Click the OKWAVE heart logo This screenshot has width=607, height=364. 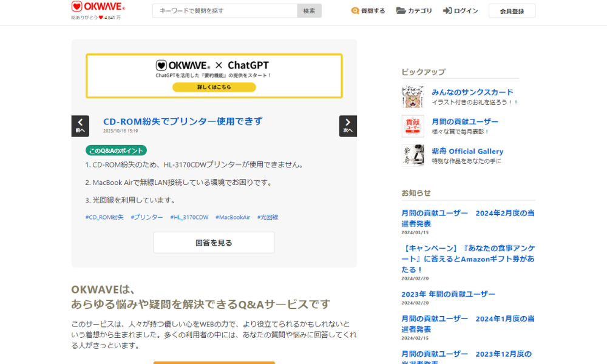[x=77, y=7]
